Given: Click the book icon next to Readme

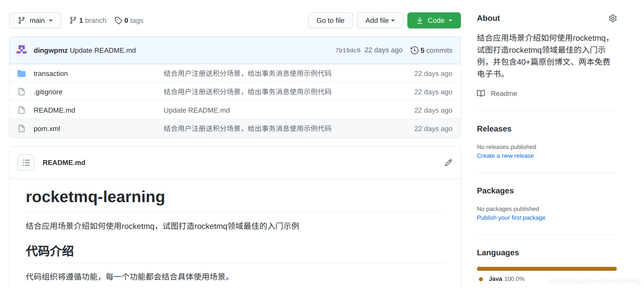Looking at the screenshot, I should pos(481,93).
